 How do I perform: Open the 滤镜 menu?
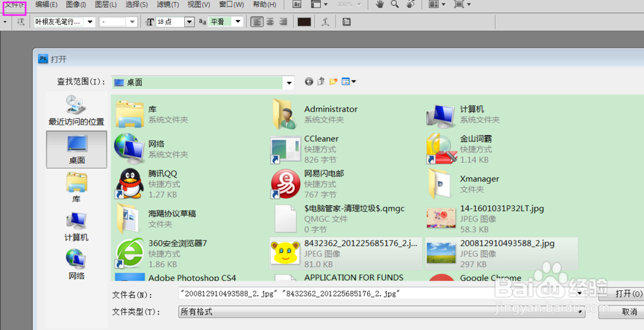click(167, 5)
